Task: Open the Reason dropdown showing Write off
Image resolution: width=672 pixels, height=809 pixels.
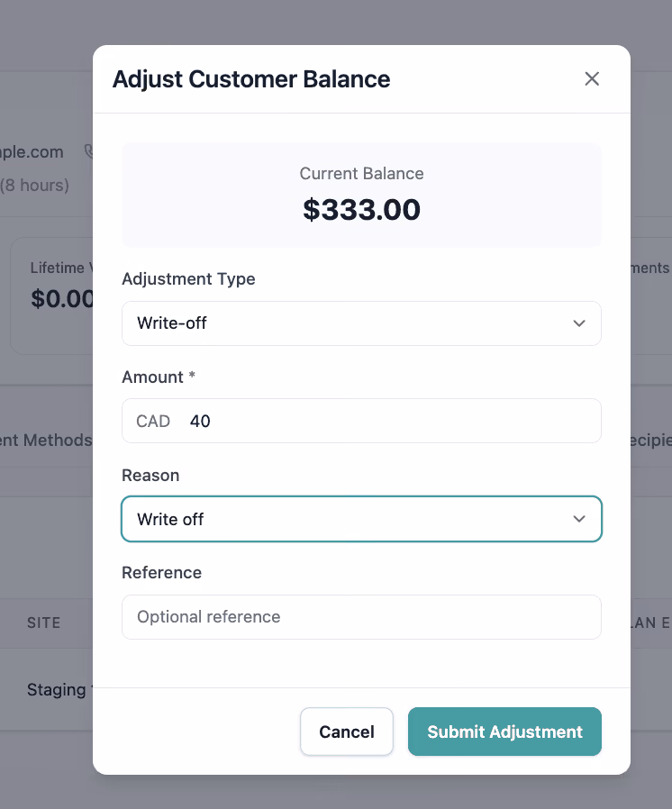Action: [361, 519]
